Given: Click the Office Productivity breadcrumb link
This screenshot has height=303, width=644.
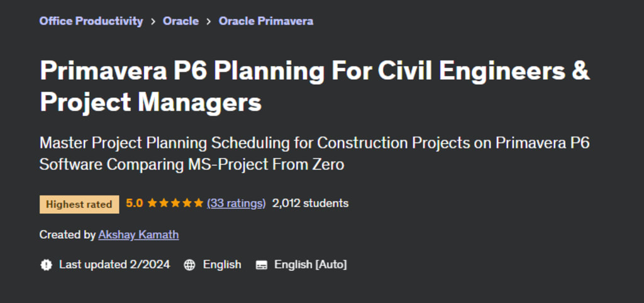Looking at the screenshot, I should pos(91,21).
